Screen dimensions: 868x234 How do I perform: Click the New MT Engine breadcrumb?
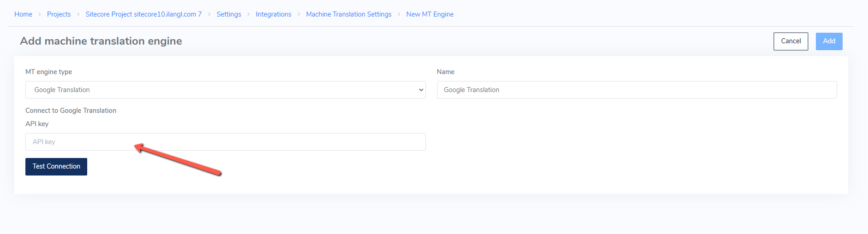(430, 14)
